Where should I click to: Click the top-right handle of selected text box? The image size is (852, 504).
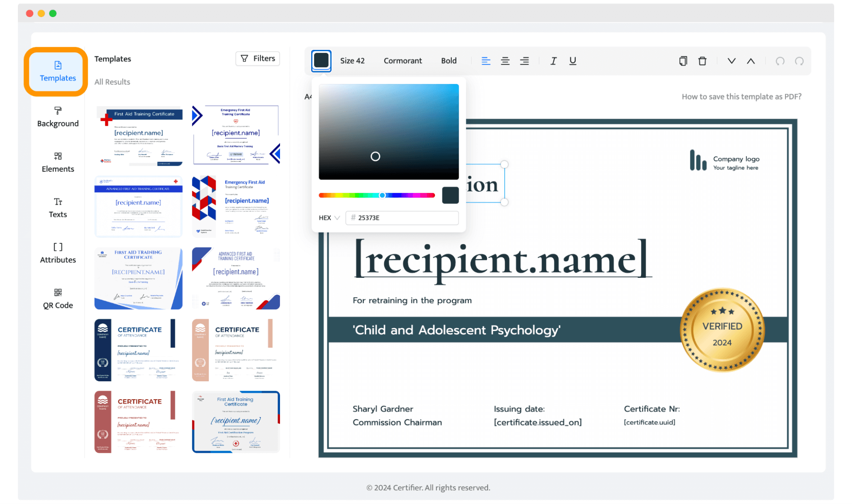click(504, 164)
